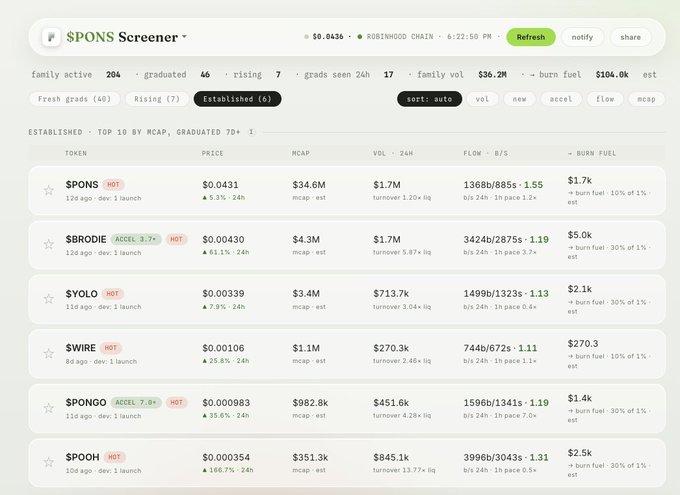Click $POOH turnover 13.77× liq text

pyautogui.click(x=404, y=470)
